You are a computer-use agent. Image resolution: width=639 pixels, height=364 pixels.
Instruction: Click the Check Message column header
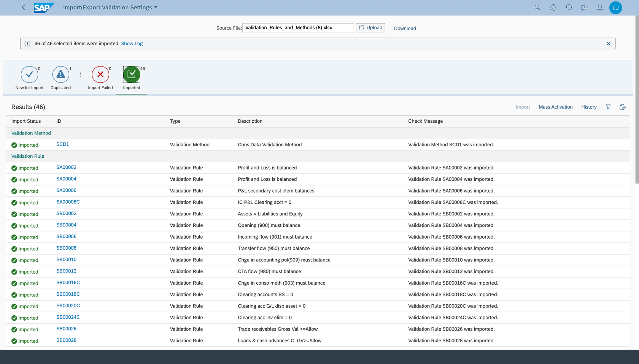click(x=425, y=121)
